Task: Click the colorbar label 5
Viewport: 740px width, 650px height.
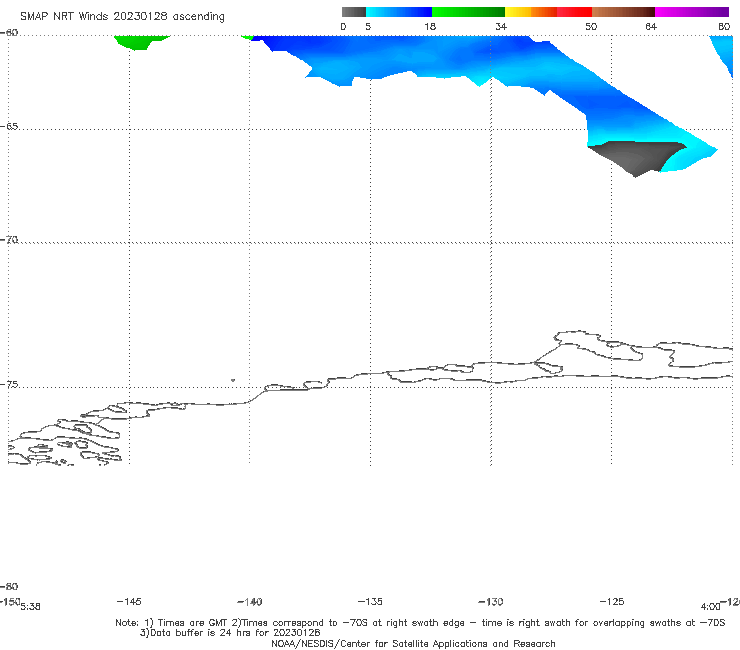Action: (368, 26)
